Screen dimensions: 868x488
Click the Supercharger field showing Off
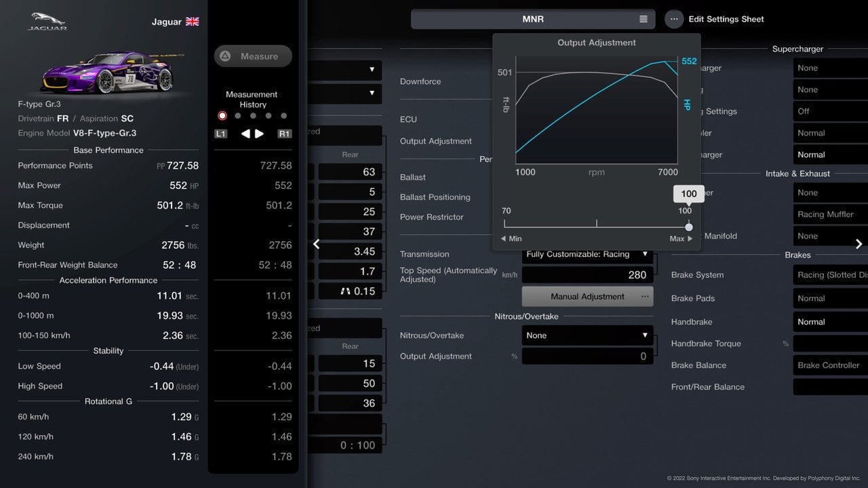point(831,111)
